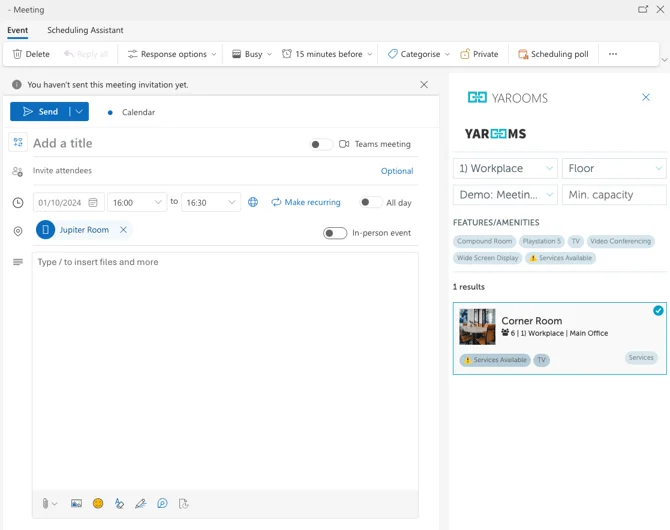The width and height of the screenshot is (670, 530).
Task: Remove Jupiter Room from location
Action: pos(123,230)
